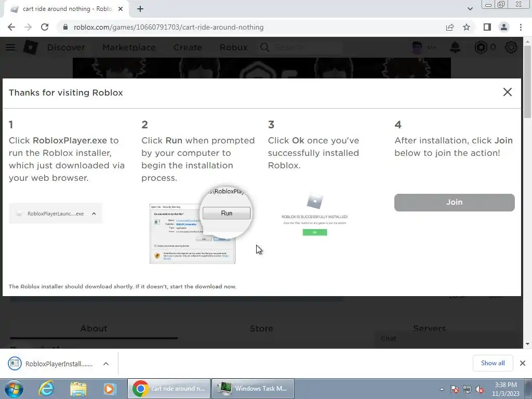Open the Chrome profile avatar
This screenshot has height=399, width=532.
click(x=504, y=27)
